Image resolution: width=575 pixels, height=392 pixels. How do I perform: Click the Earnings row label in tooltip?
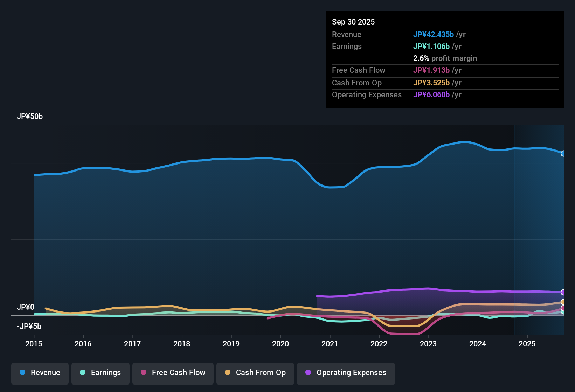[347, 47]
